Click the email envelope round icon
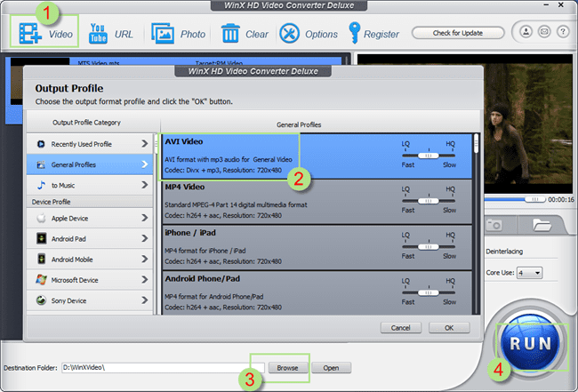The width and height of the screenshot is (578, 392). [544, 32]
